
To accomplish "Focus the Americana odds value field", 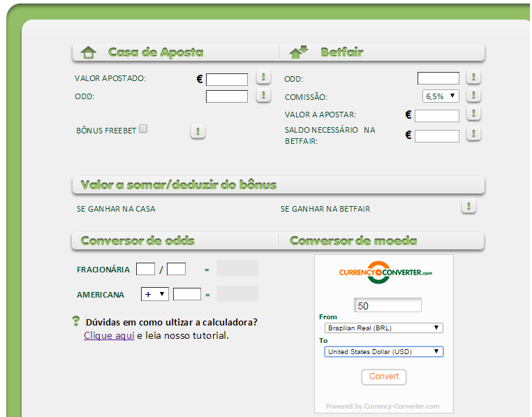I will pos(187,294).
